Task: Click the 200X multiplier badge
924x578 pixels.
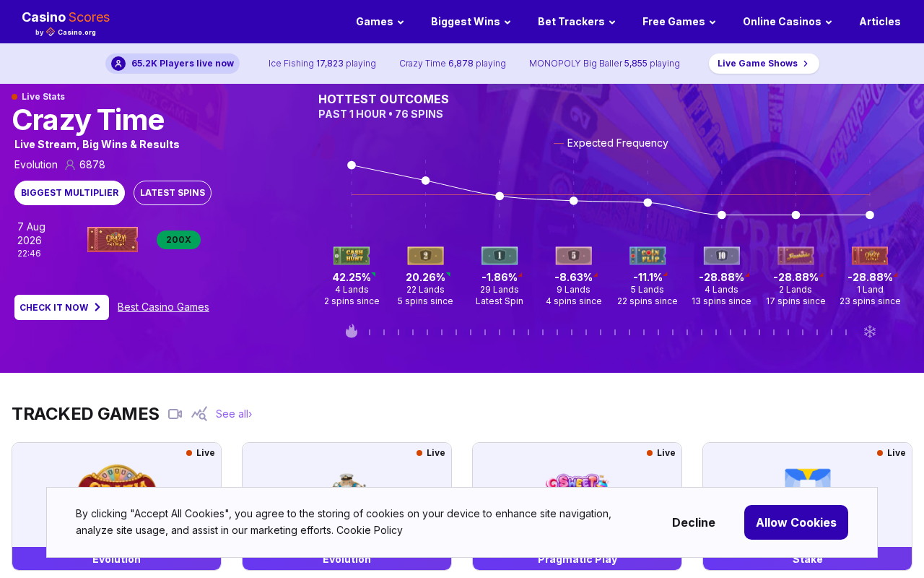Action: (x=178, y=240)
